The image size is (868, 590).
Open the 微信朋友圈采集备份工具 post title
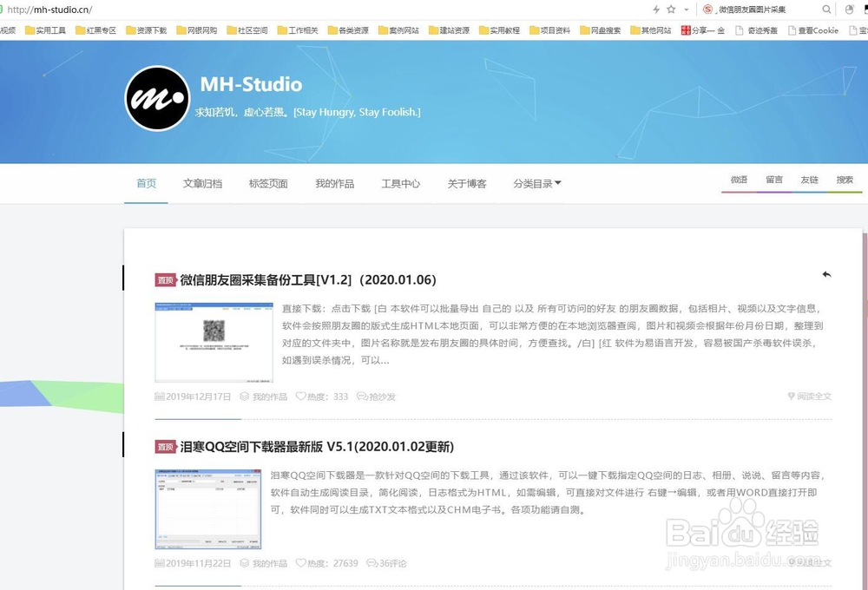308,280
